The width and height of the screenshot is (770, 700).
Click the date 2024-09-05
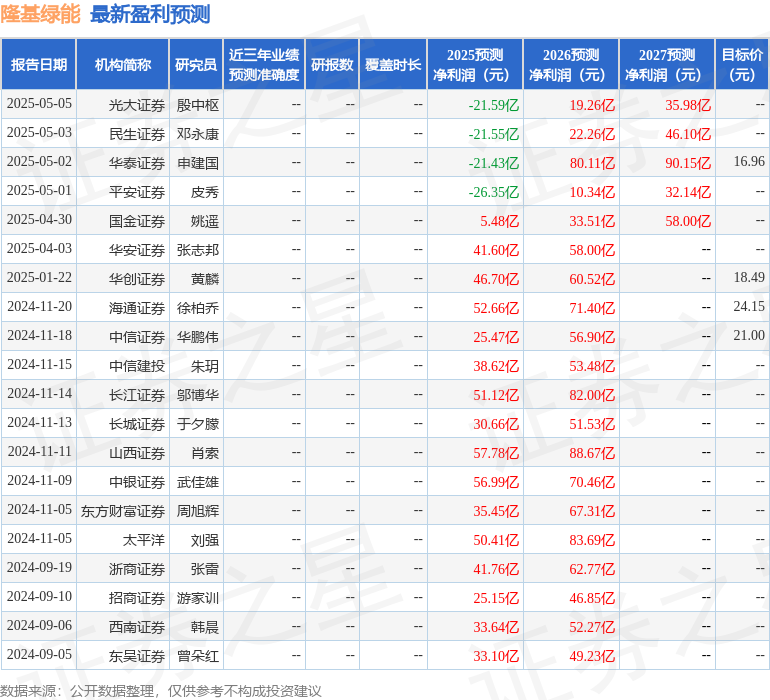pyautogui.click(x=39, y=654)
